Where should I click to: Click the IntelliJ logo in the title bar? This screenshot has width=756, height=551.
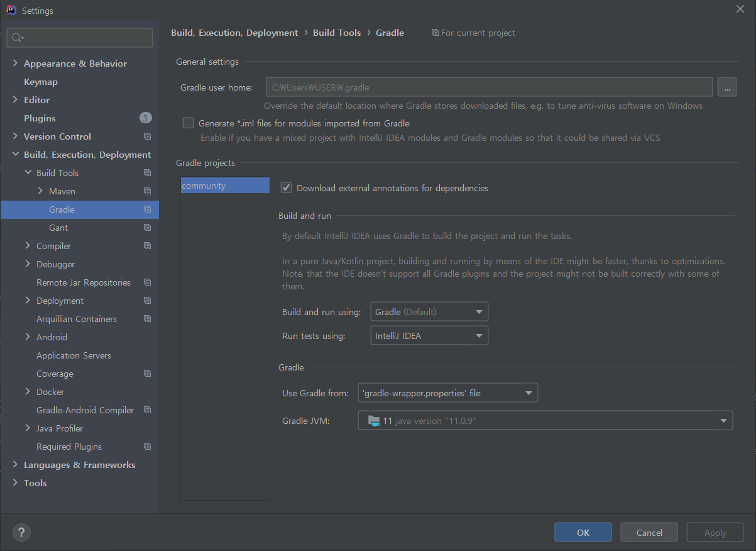pyautogui.click(x=11, y=10)
